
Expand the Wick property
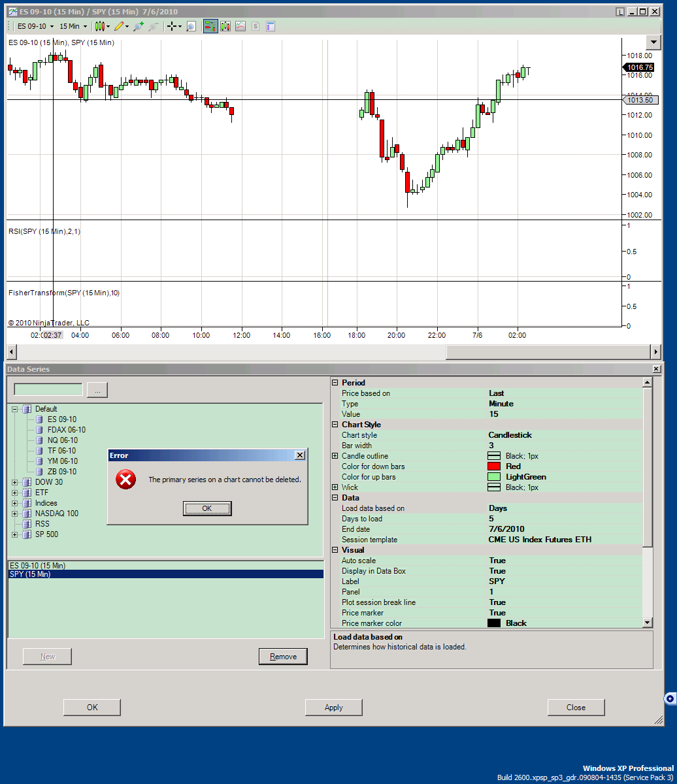coord(335,487)
